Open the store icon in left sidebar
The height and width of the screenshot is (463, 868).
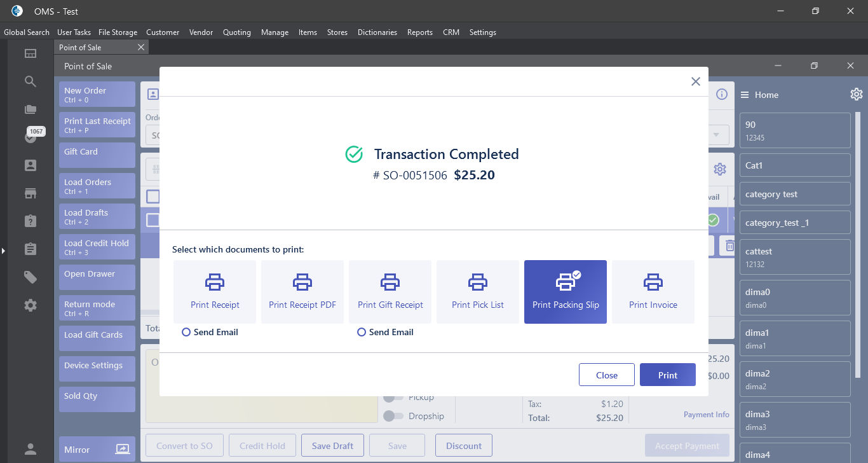coord(31,193)
